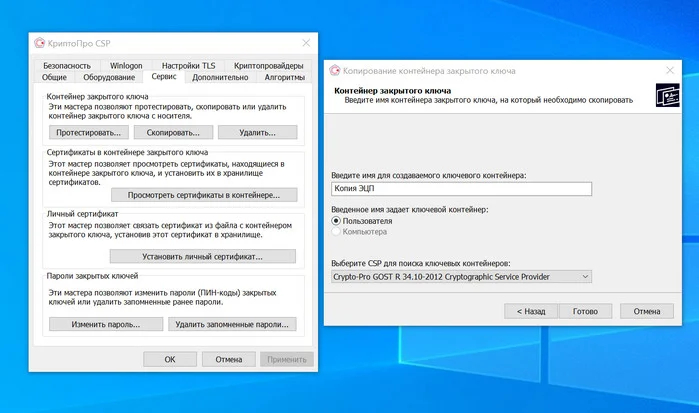Click Отмена in the copy container wizard

click(647, 311)
